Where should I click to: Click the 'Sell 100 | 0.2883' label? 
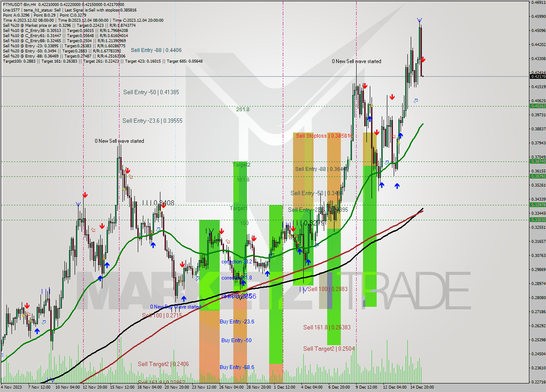click(328, 289)
